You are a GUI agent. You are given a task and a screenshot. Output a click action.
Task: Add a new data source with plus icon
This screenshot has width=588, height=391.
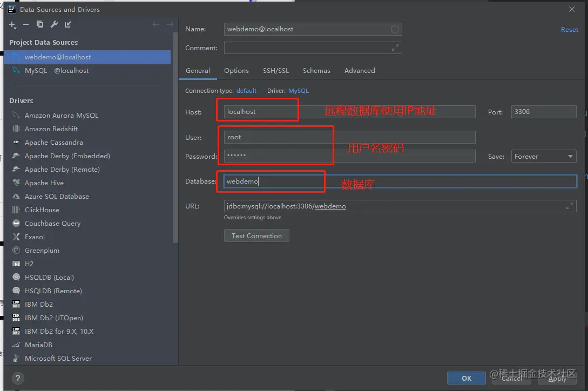[12, 25]
